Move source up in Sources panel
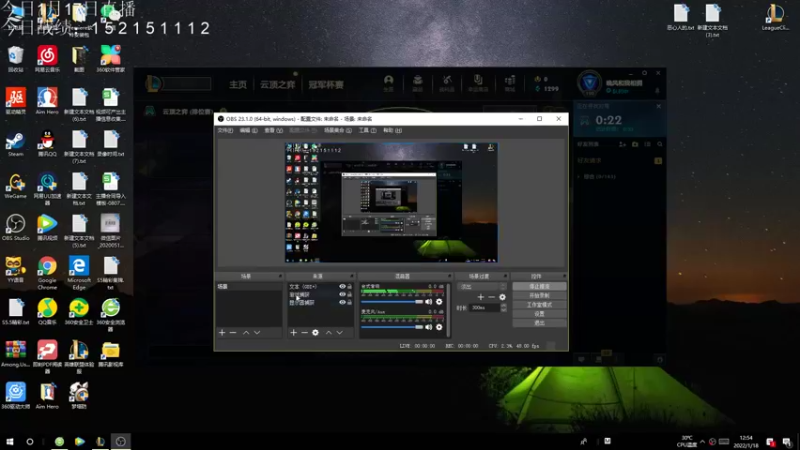The image size is (800, 450). [x=329, y=333]
